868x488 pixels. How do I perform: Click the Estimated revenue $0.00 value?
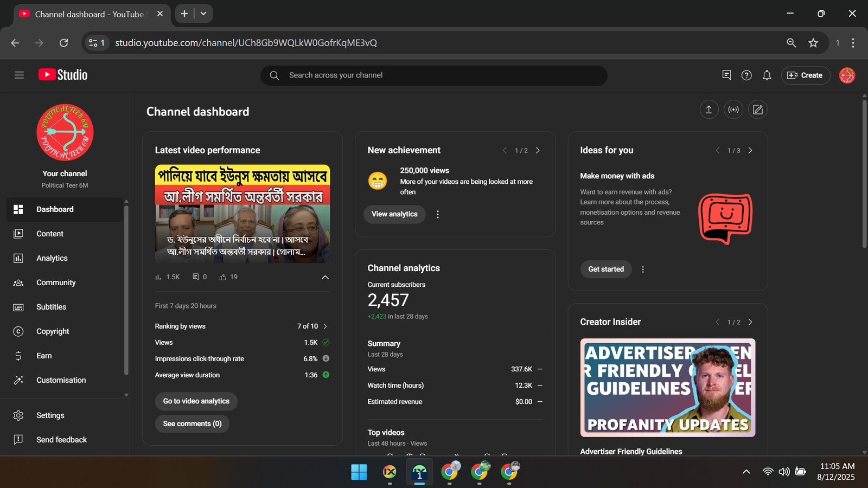coord(524,402)
